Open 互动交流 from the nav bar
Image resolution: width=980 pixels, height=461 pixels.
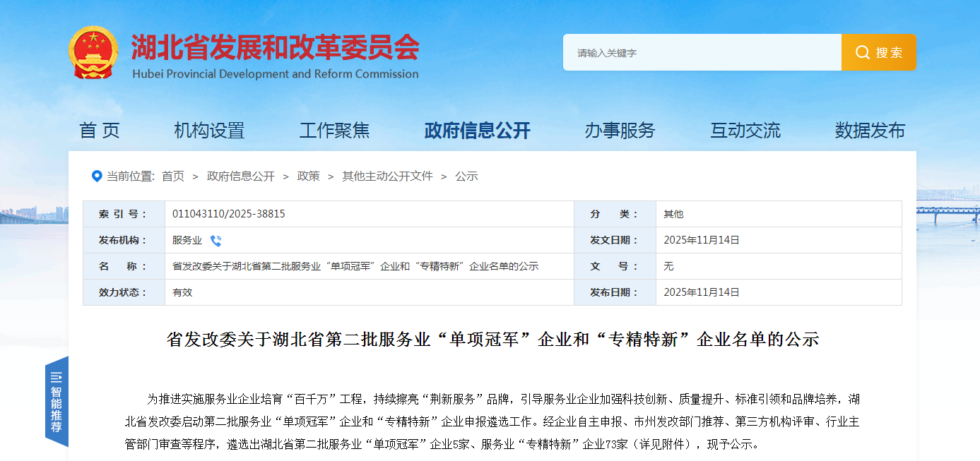pyautogui.click(x=745, y=131)
